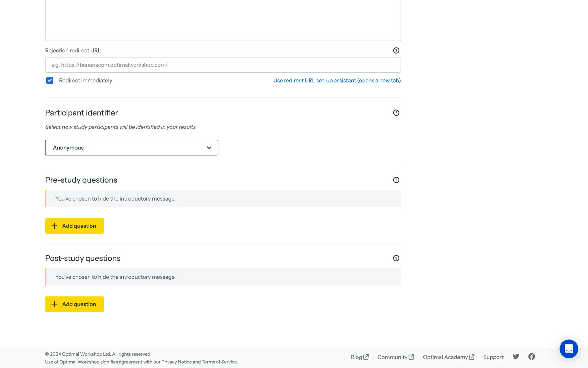
Task: Open redirect URL set-up assistant link
Action: (337, 80)
